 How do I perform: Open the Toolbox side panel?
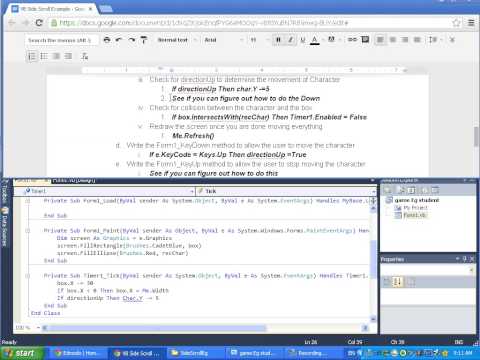click(5, 192)
